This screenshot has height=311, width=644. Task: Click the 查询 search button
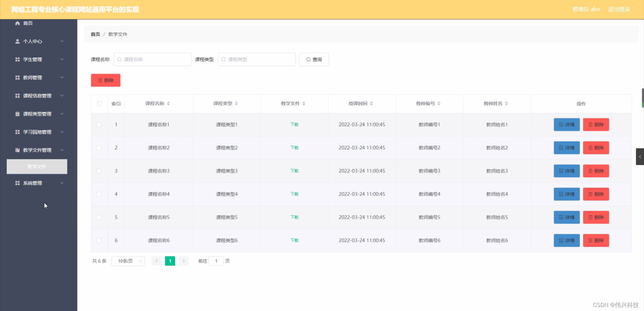point(313,59)
